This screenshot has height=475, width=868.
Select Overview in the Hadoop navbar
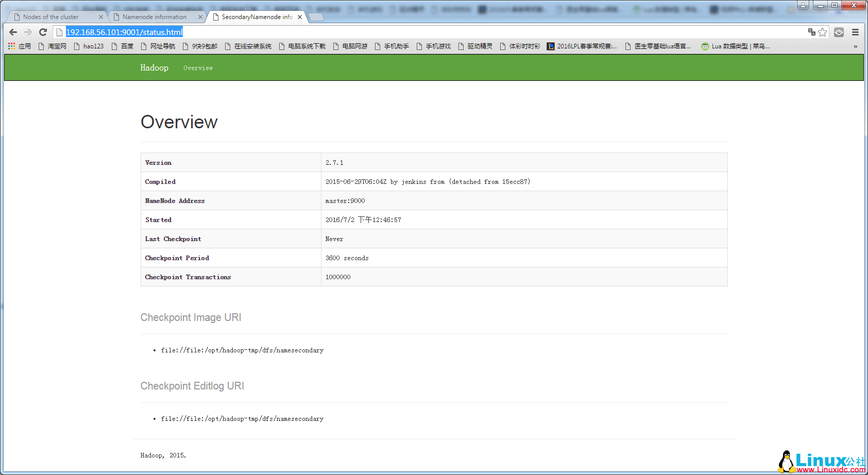(198, 67)
